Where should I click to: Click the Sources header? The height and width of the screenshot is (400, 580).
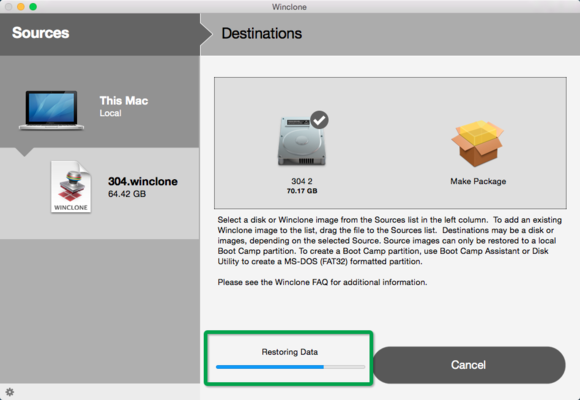[40, 33]
